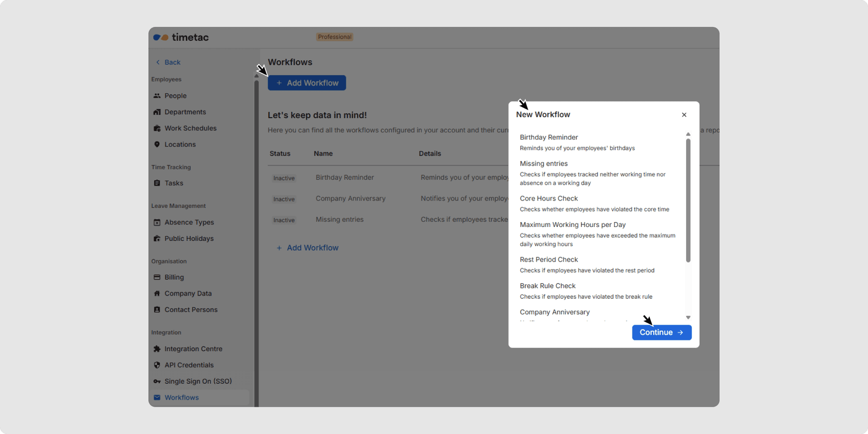The width and height of the screenshot is (868, 434).
Task: Select Core Hours Check workflow option
Action: click(549, 198)
